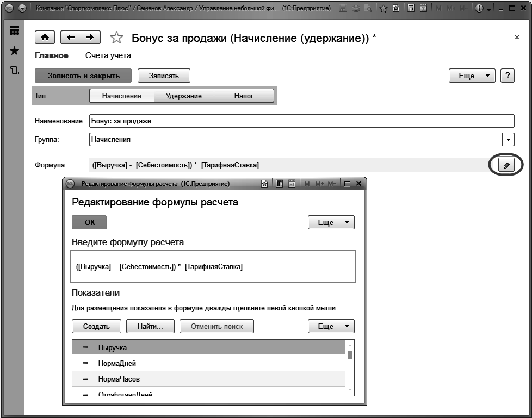The image size is (532, 418).
Task: Add Бонус за продажи to favorites star
Action: 116,38
